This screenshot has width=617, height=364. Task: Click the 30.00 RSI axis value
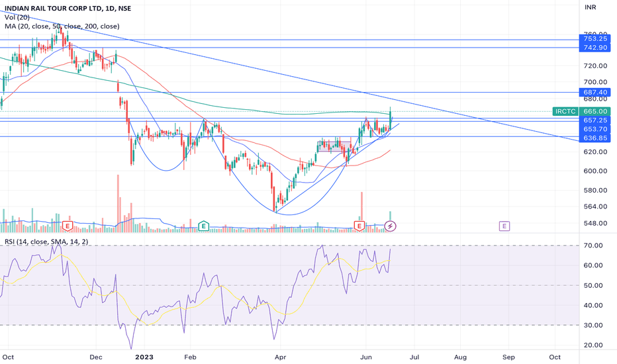point(593,325)
